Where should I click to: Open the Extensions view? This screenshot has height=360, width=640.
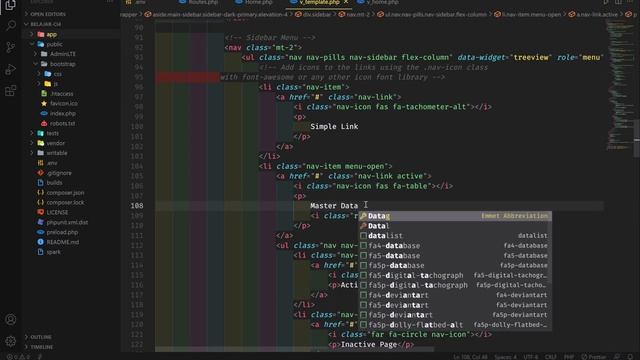[11, 91]
